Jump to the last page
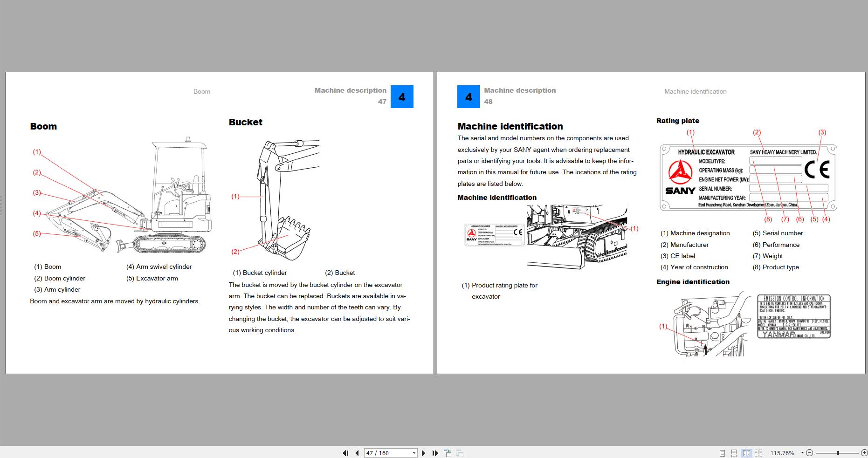Viewport: 868px width, 458px height. pyautogui.click(x=435, y=453)
